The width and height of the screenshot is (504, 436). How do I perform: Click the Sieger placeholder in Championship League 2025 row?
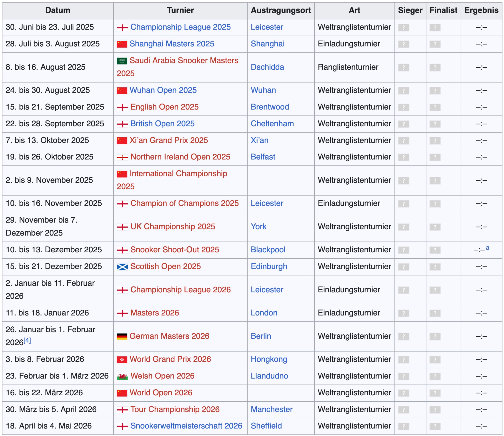[x=404, y=28]
